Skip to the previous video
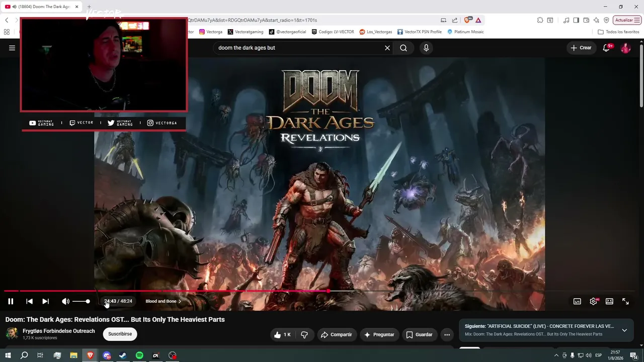 (x=29, y=301)
